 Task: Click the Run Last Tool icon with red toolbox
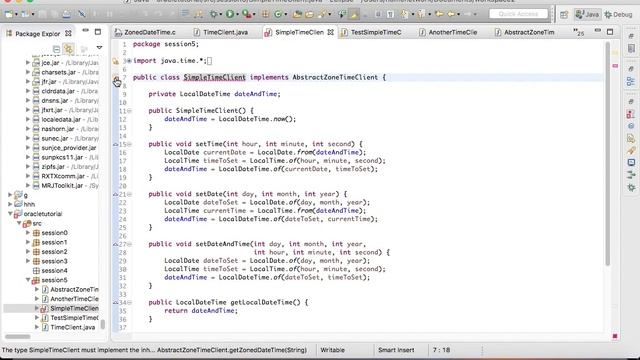point(246,14)
